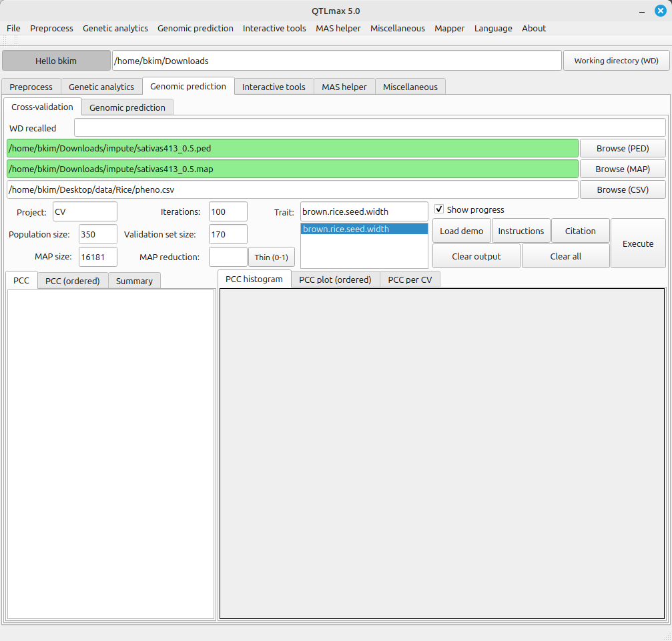Open the Language menu
672x641 pixels.
coord(492,28)
